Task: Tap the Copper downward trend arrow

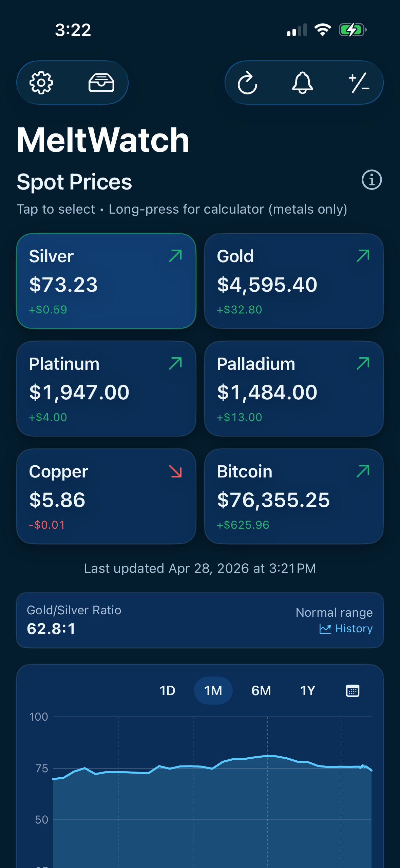Action: [175, 471]
